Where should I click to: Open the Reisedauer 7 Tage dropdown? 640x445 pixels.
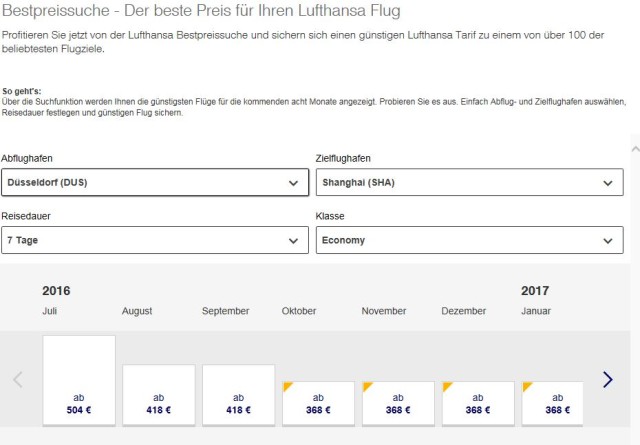tap(155, 240)
